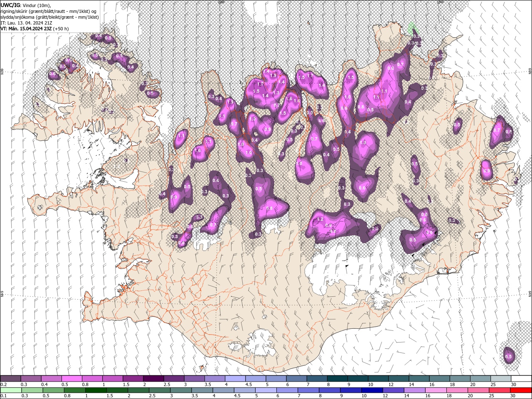Click the coral red 25 swatch in lower legend
Screen dimensions: 532x399
pos(499,390)
